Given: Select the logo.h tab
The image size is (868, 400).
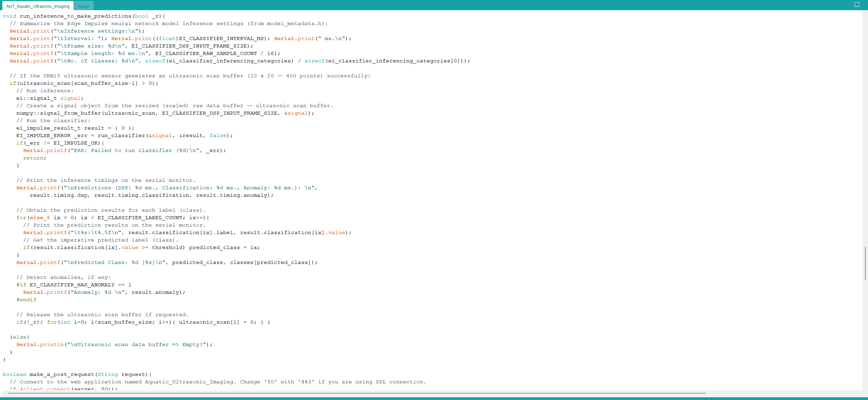Looking at the screenshot, I should [83, 6].
